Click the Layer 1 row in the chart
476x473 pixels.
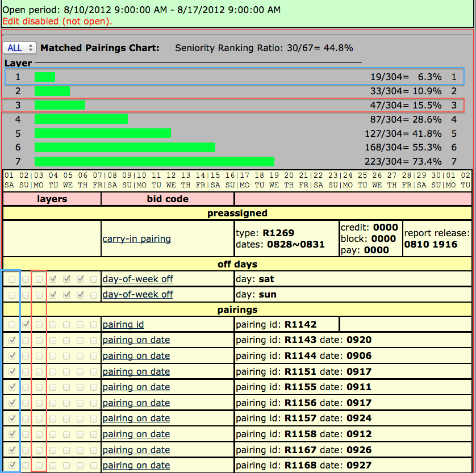click(227, 77)
